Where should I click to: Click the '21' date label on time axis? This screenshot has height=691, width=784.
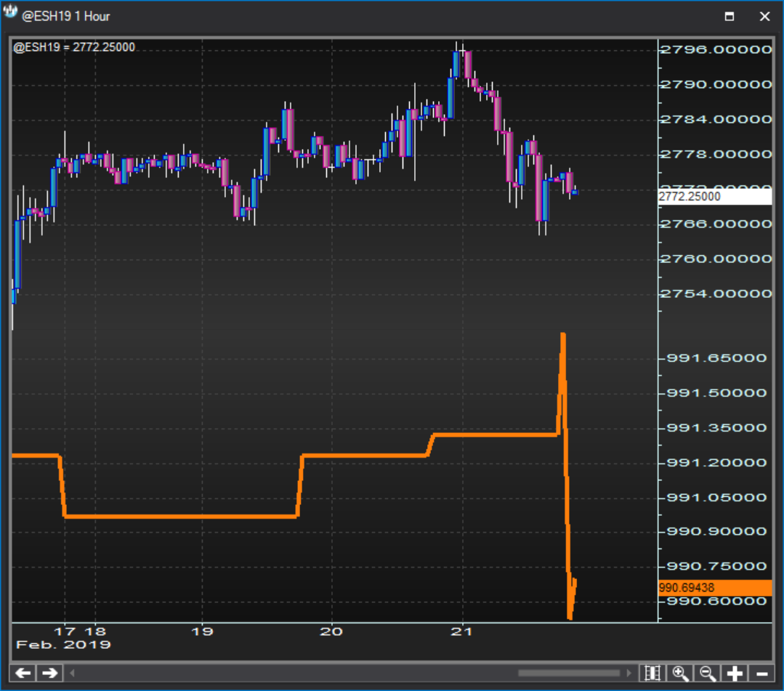(462, 631)
